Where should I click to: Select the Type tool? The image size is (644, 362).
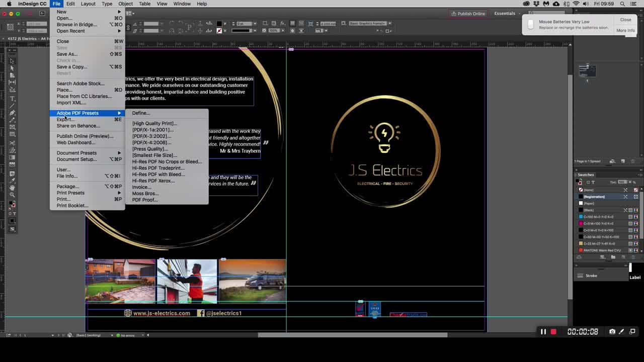(x=13, y=99)
